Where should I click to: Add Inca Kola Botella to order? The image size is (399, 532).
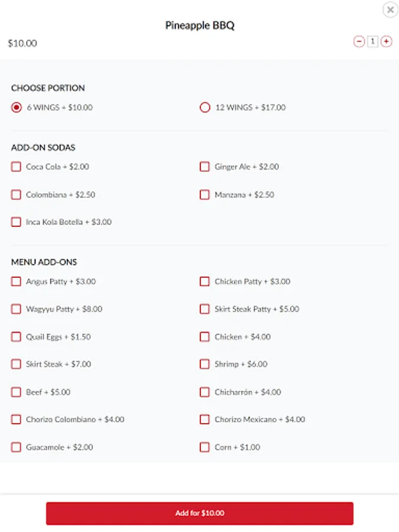(x=16, y=222)
